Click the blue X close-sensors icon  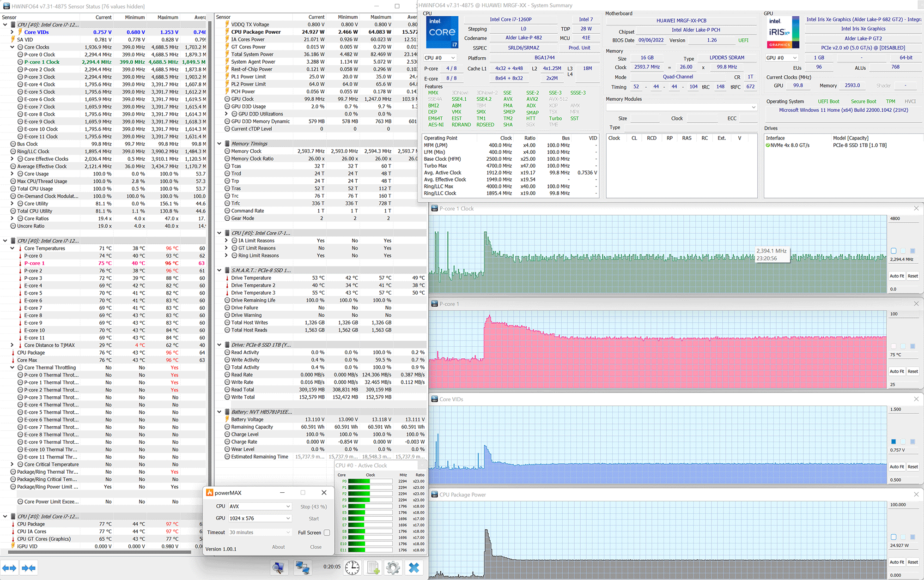(414, 568)
